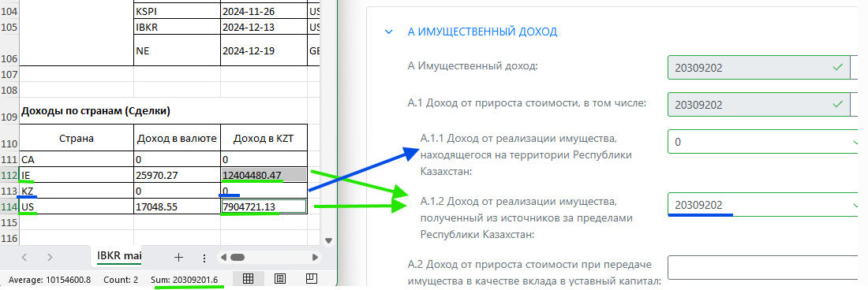Image resolution: width=868 pixels, height=290 pixels.
Task: Go to previous sheet with left arrow
Action: (24, 257)
